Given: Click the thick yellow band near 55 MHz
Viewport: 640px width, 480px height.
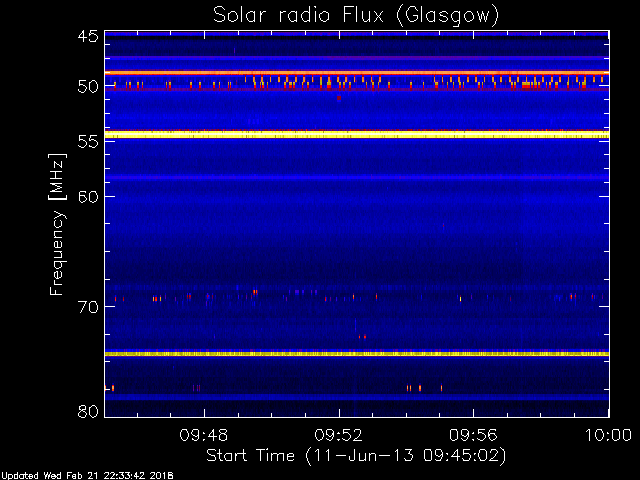Looking at the screenshot, I should coord(357,134).
